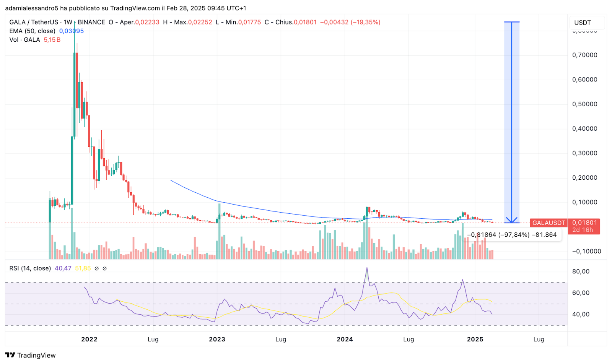
Task: Click the high price 0,02252
Action: pyautogui.click(x=200, y=22)
